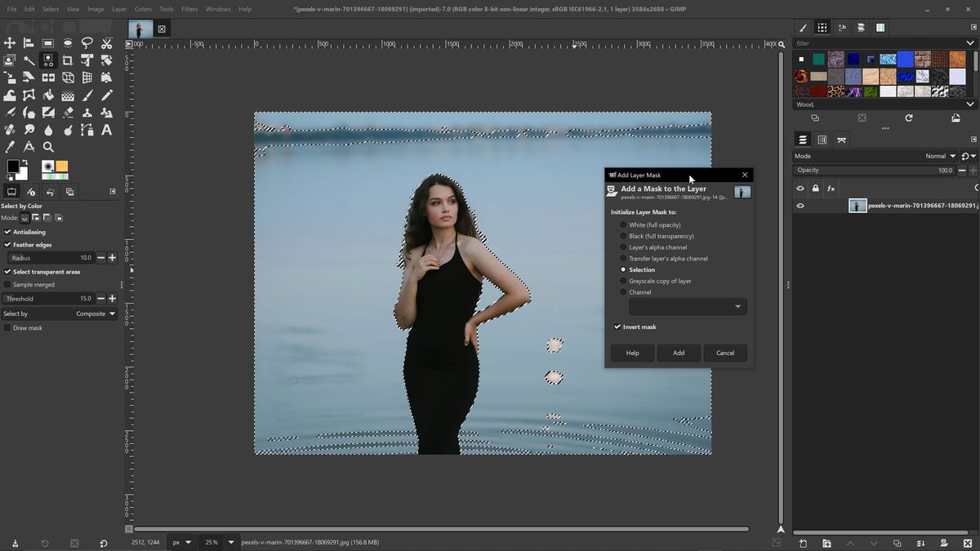This screenshot has height=551, width=980.
Task: Choose the Bucket Fill tool
Action: 47,96
